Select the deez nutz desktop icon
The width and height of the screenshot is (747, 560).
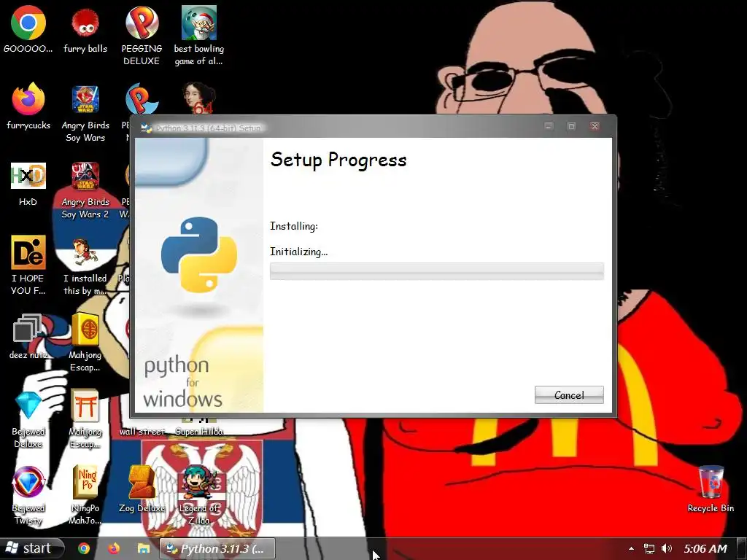point(28,336)
